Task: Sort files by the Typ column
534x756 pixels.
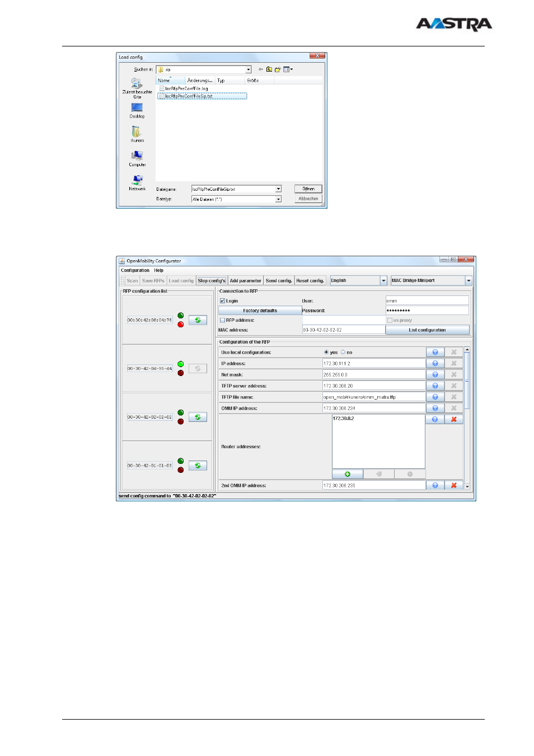Action: coord(231,81)
